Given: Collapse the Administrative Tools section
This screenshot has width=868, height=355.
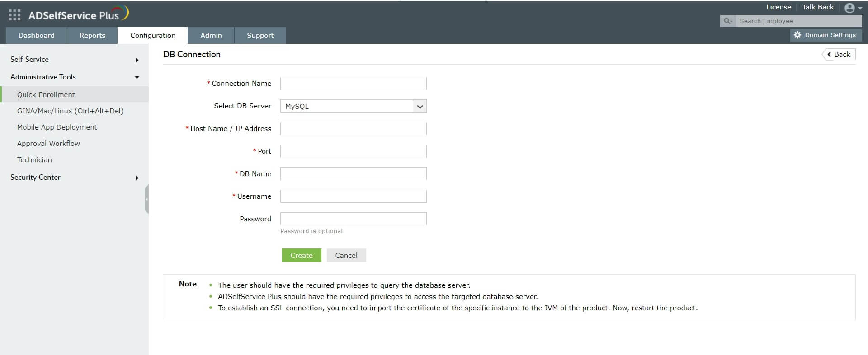Looking at the screenshot, I should tap(137, 77).
